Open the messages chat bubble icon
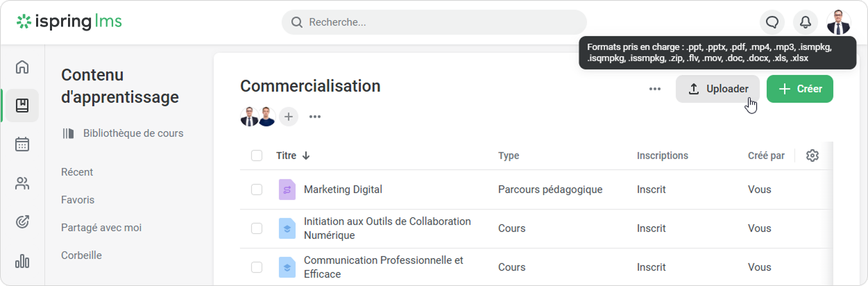The image size is (868, 286). click(x=772, y=22)
